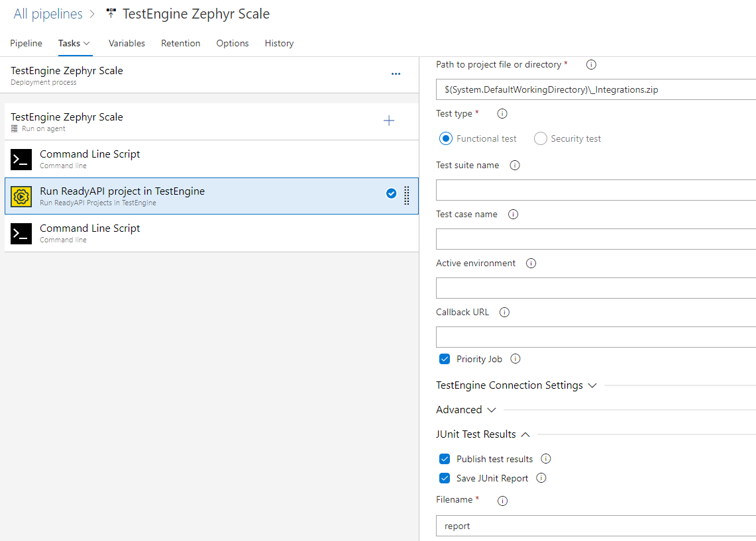Select the Security test radio button
This screenshot has height=541, width=756.
(540, 138)
